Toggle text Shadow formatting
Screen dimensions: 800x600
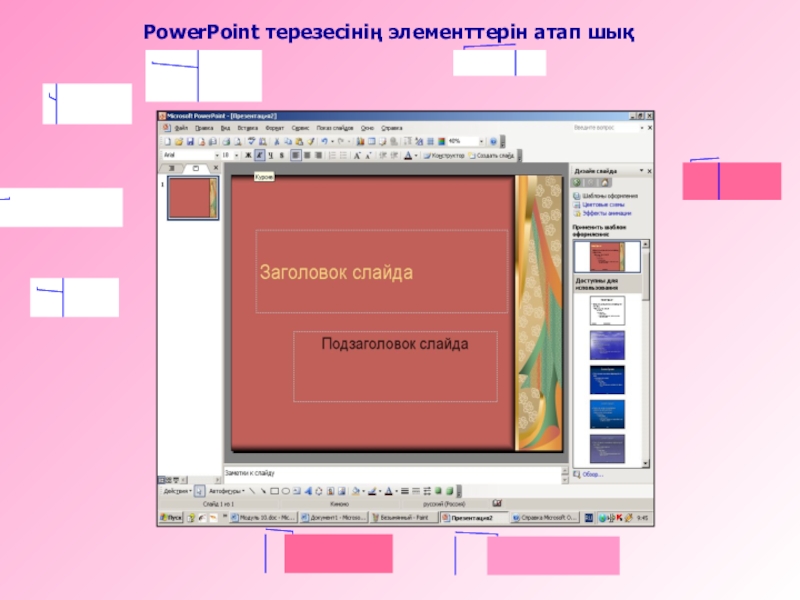(282, 156)
